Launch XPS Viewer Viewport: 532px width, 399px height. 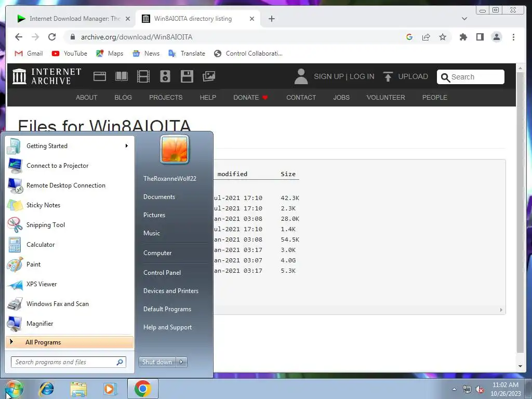click(x=70, y=284)
